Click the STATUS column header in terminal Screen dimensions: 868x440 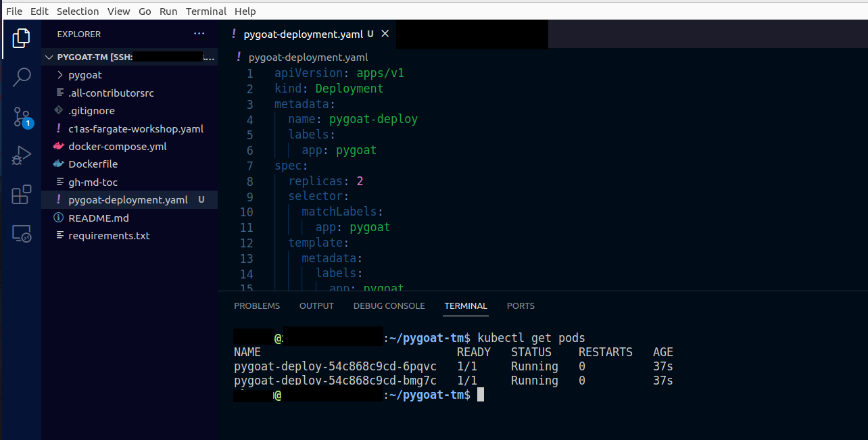coord(531,352)
